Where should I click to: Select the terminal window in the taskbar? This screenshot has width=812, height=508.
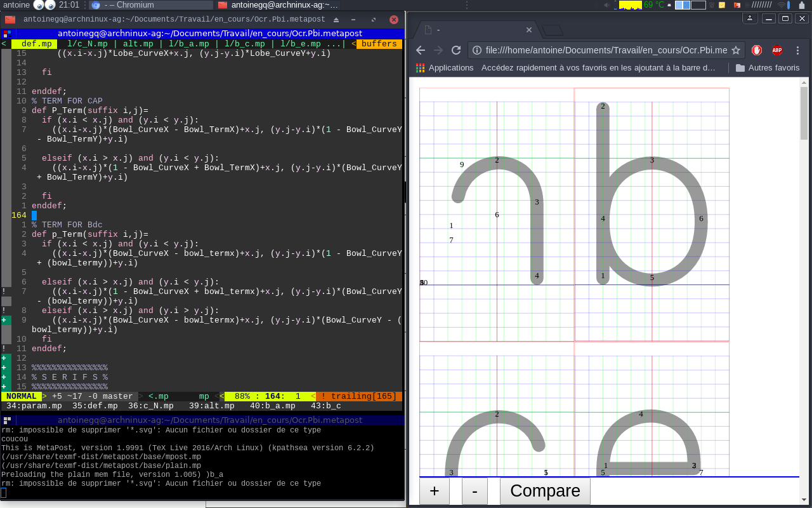click(x=277, y=5)
